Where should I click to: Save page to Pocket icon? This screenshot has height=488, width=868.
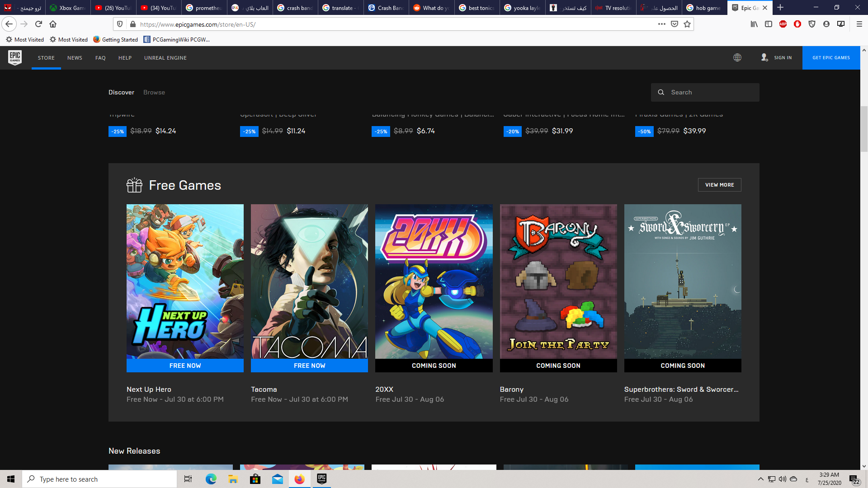[675, 24]
